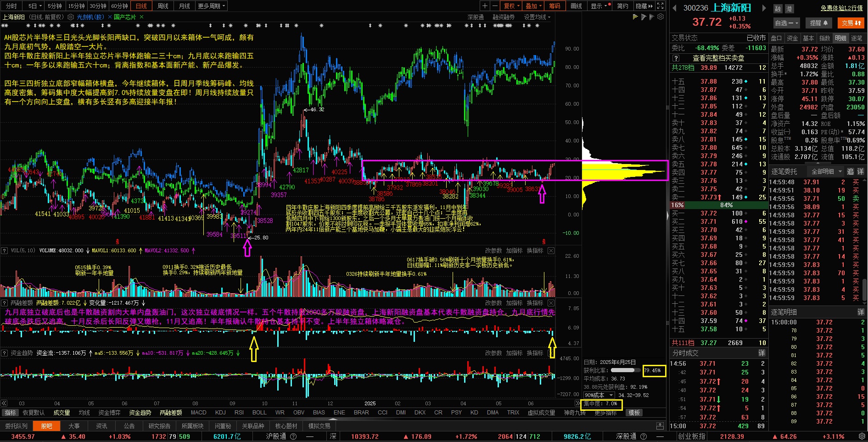Expand 更多周期 dropdown
This screenshot has height=442, width=868.
pos(212,6)
